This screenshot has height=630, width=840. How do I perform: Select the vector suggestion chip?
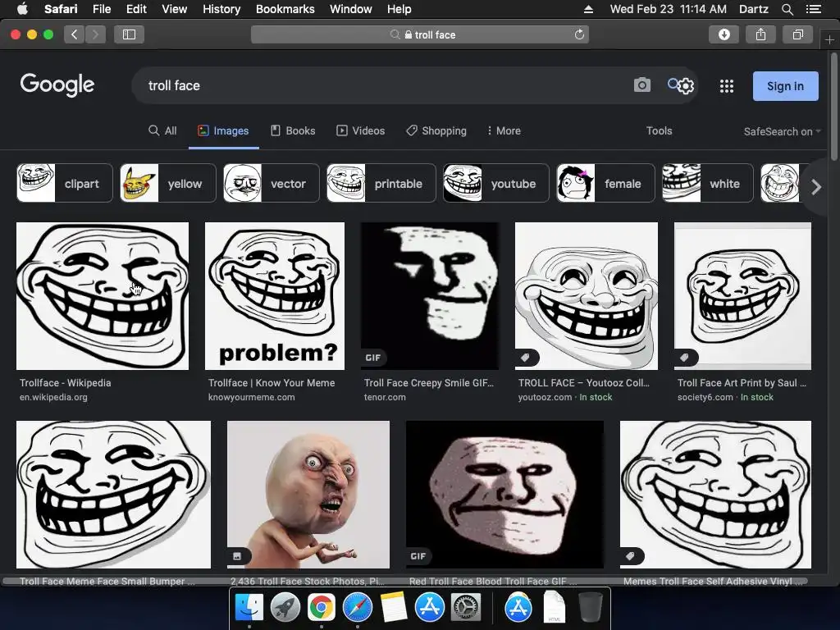(271, 183)
